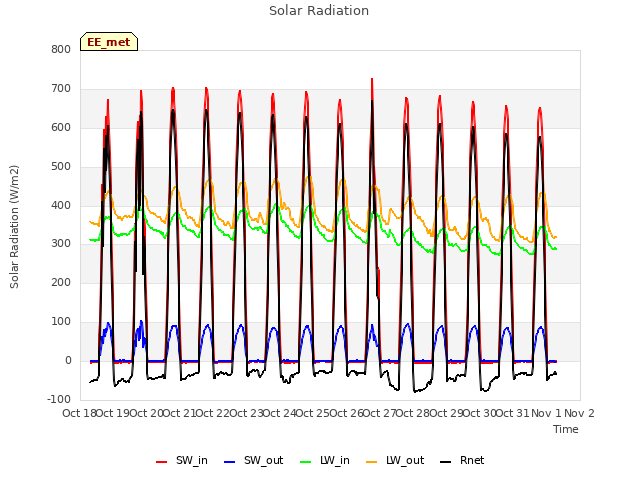Click the -100 y-axis tick label
The width and height of the screenshot is (640, 480).
click(59, 399)
